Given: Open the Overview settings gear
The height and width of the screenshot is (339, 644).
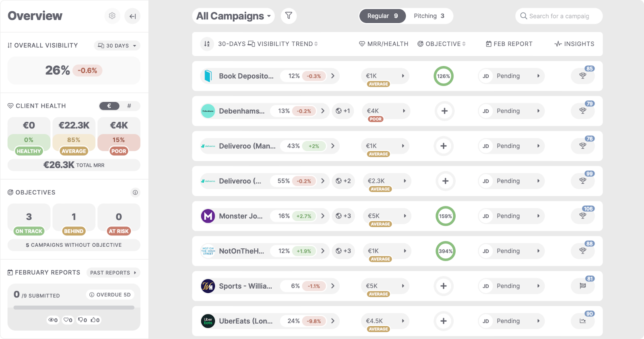Looking at the screenshot, I should pos(112,16).
